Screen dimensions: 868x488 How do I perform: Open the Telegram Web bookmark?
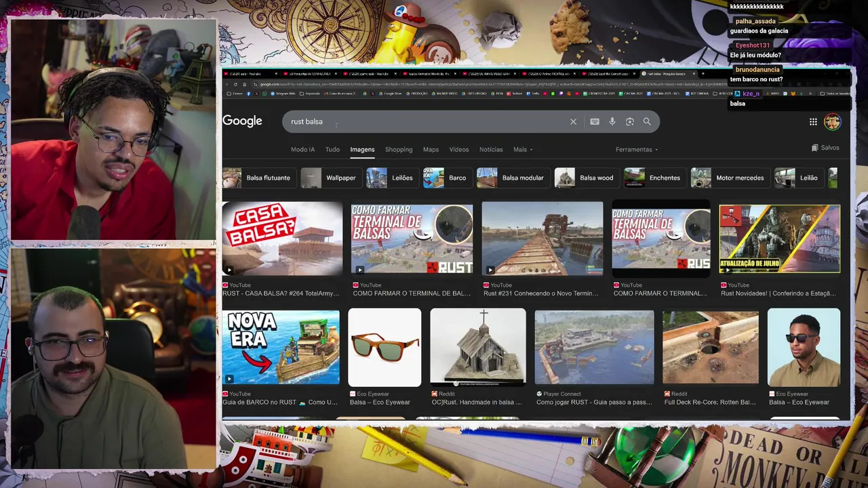(282, 94)
